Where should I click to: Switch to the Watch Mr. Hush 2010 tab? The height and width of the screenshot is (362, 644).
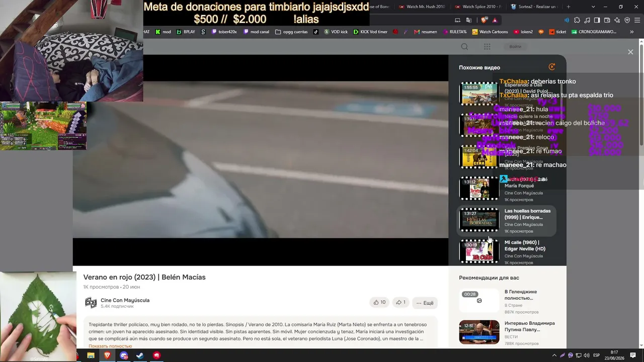click(x=422, y=7)
